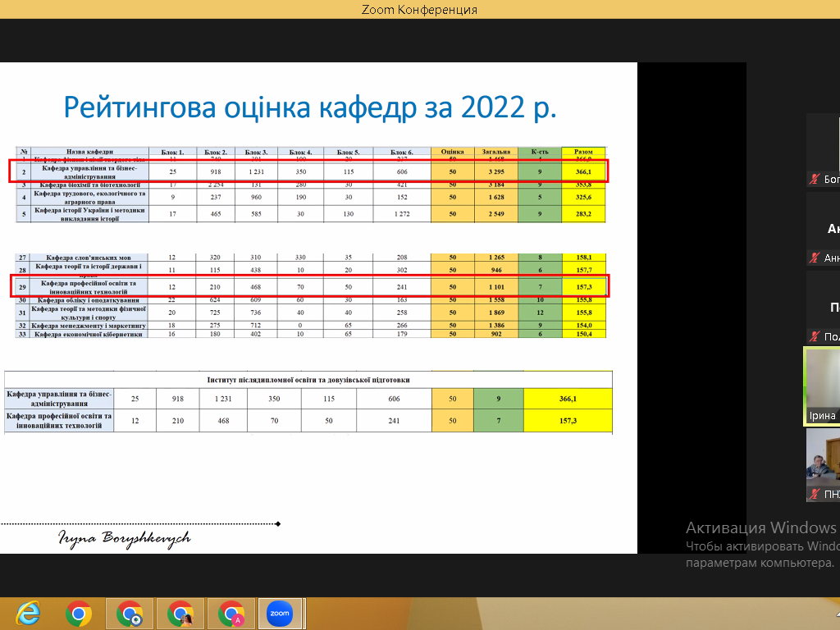Screen dimensions: 840x630
Task: Click muted mic icon beside participant Анн
Action: 815,258
